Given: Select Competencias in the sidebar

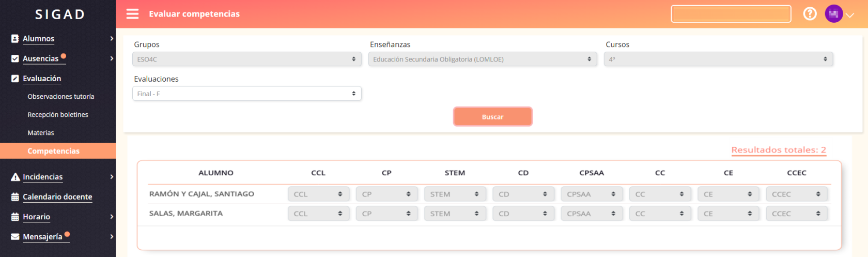Looking at the screenshot, I should click(54, 151).
